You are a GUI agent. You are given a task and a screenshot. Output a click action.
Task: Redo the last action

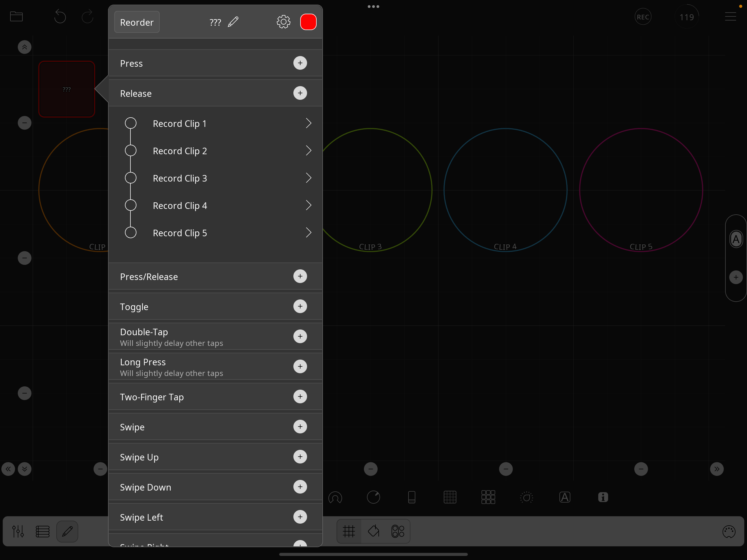[87, 17]
